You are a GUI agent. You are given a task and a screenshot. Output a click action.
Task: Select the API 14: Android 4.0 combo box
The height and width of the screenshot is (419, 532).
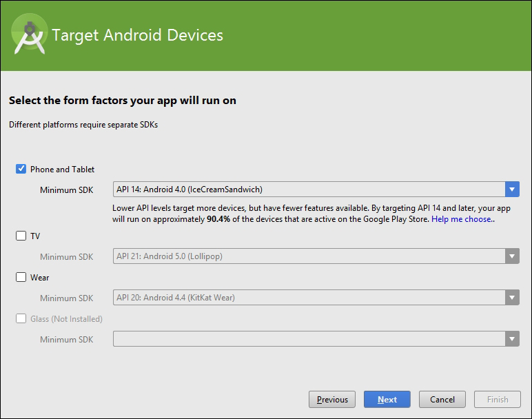[316, 190]
